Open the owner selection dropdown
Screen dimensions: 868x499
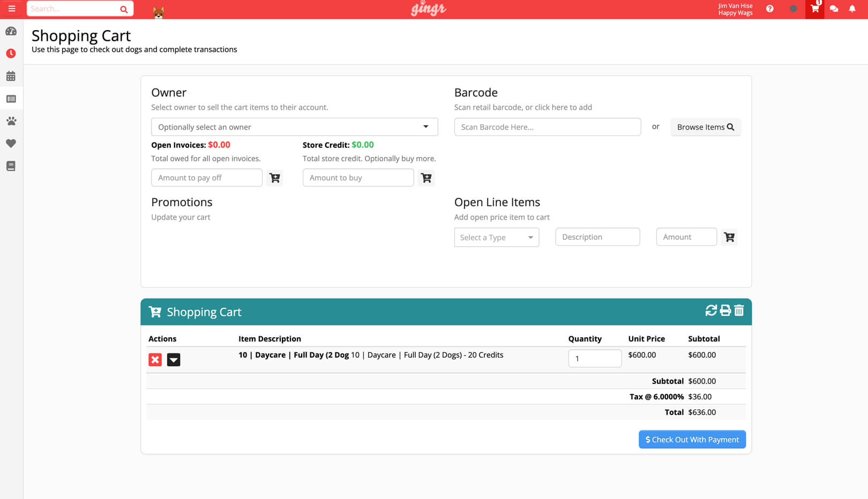coord(294,127)
